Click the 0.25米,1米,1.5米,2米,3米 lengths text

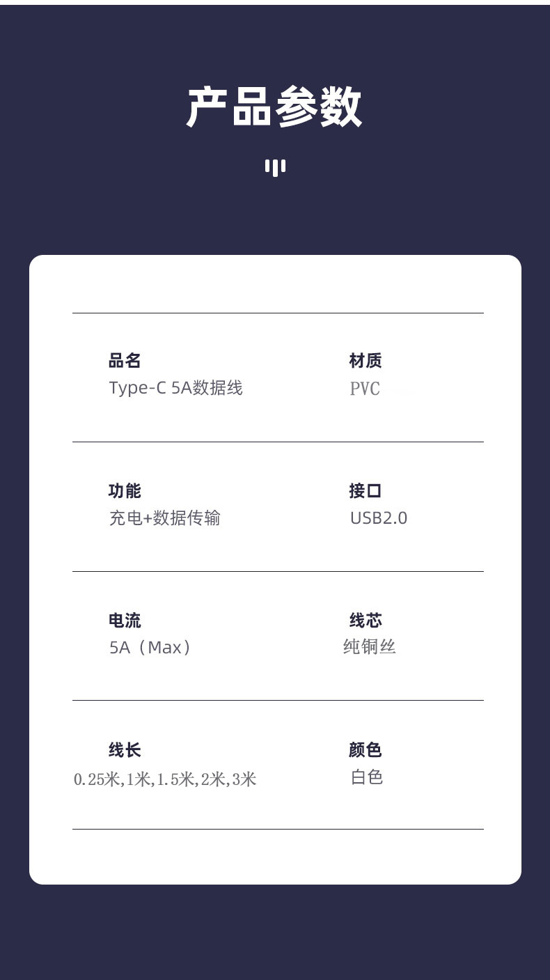pyautogui.click(x=165, y=779)
